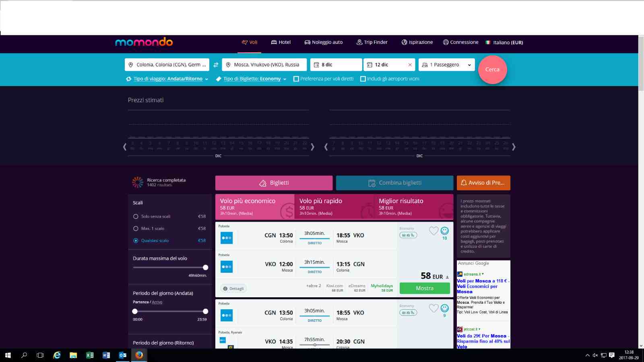Swap origin and destination airports icon
The image size is (644, 362).
pos(216,65)
